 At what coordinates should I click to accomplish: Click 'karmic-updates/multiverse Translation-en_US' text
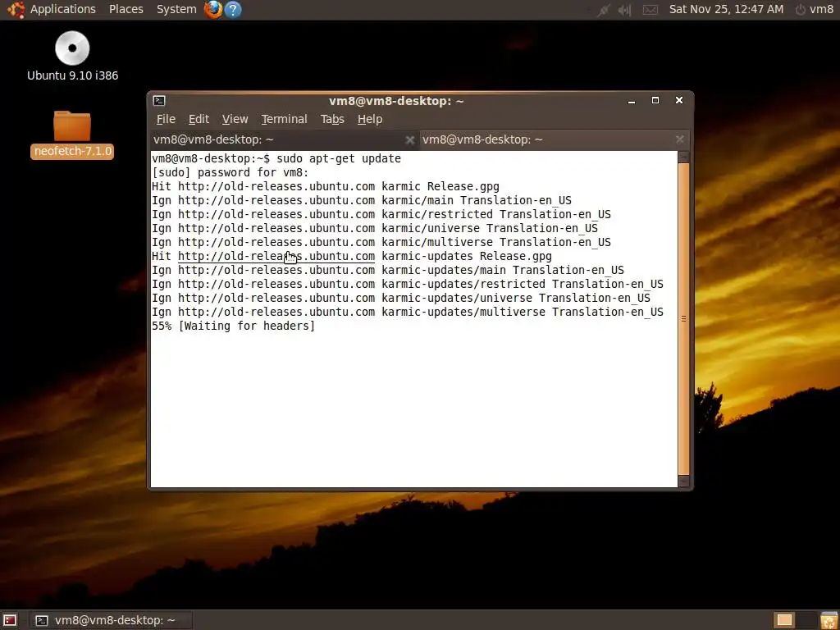(523, 312)
